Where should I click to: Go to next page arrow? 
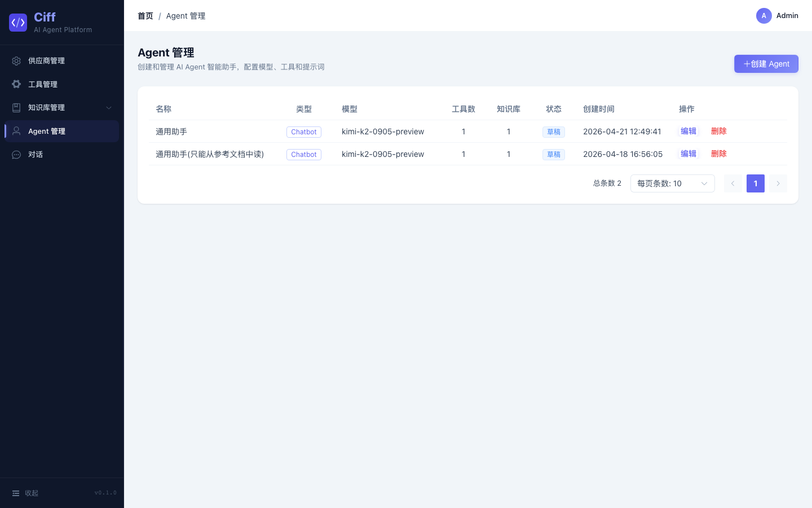click(778, 183)
